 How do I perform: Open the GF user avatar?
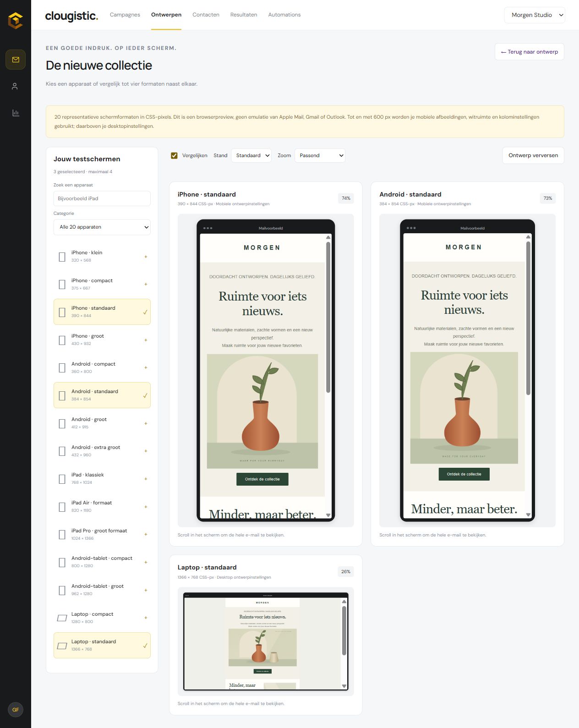[x=16, y=710]
